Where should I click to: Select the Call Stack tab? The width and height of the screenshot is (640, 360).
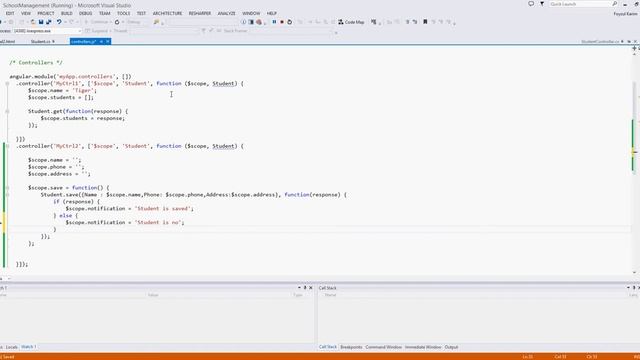click(328, 347)
